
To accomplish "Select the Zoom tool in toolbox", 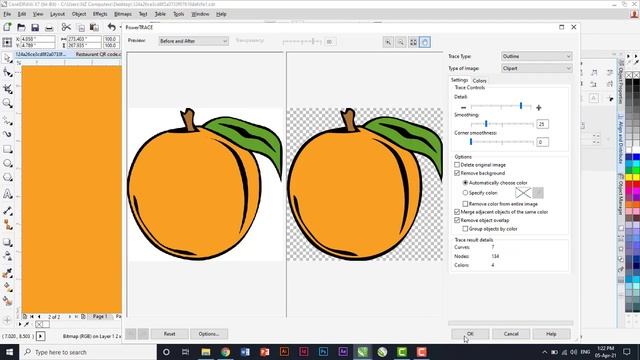I will point(7,103).
